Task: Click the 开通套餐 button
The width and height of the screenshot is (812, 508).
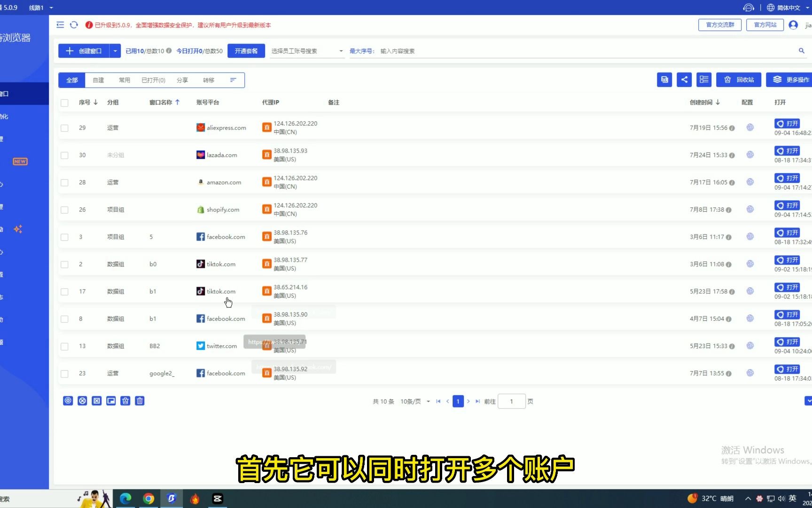Action: tap(246, 51)
